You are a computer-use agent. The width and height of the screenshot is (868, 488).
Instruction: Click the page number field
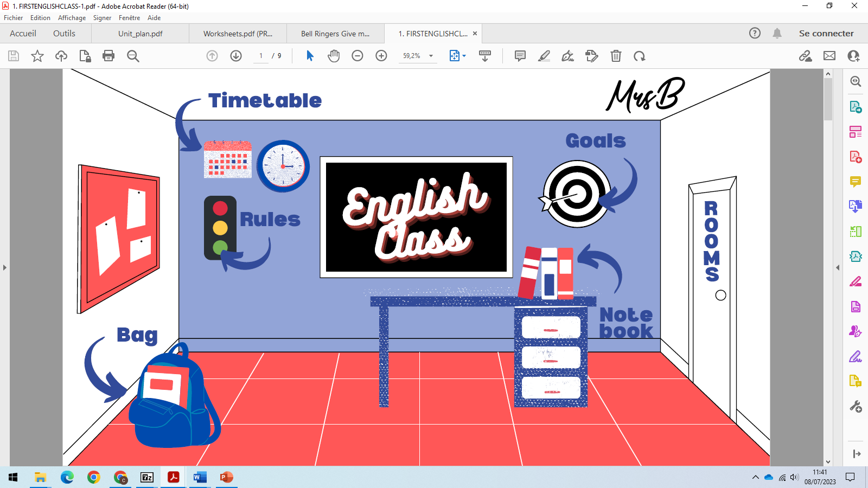coord(261,56)
